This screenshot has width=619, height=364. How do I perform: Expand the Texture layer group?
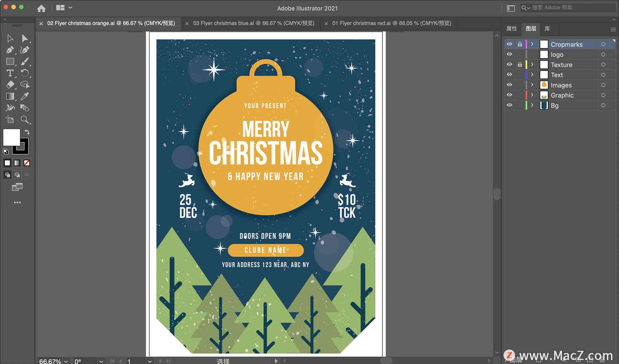[x=533, y=64]
